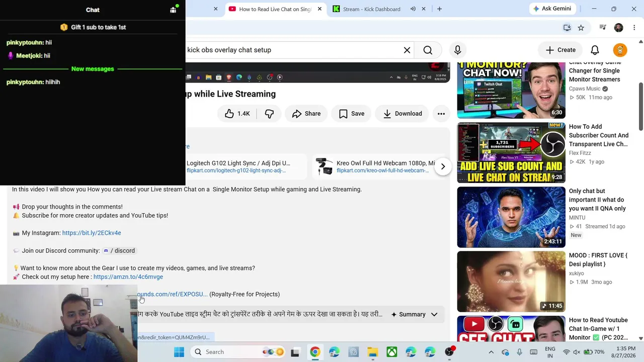
Task: Open the Discord community link
Action: (119, 250)
